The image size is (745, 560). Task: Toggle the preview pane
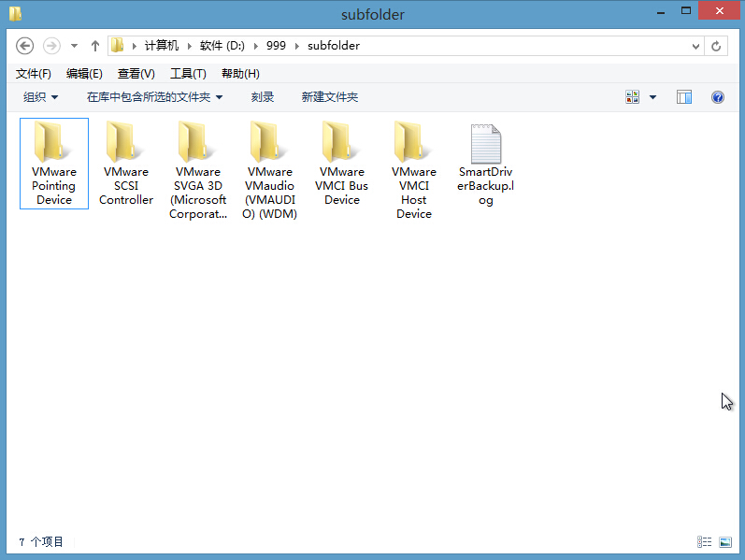pyautogui.click(x=683, y=97)
